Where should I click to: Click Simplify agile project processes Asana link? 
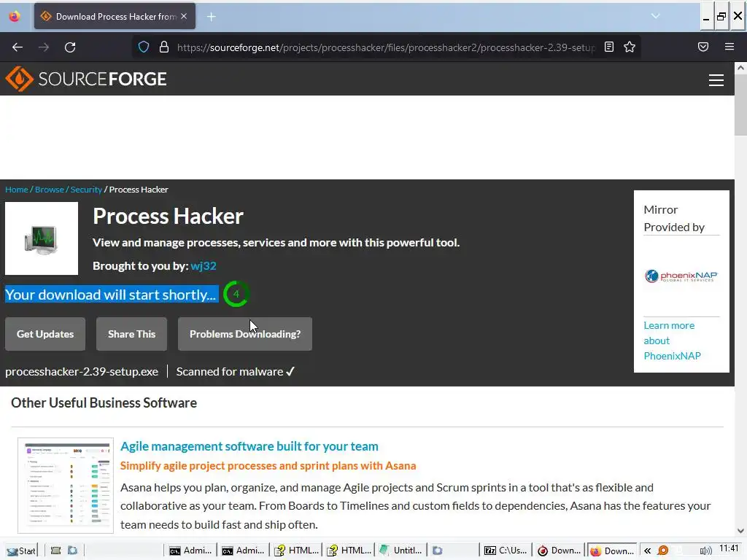click(268, 466)
